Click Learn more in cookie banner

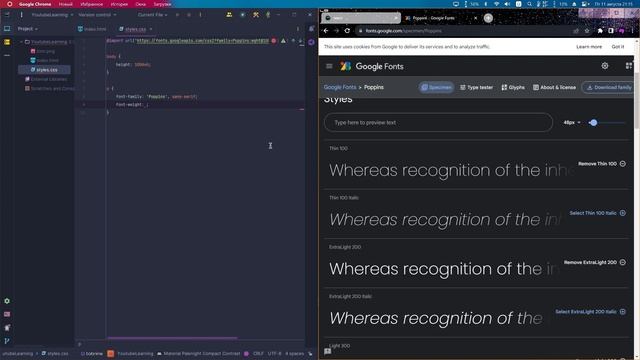(x=589, y=47)
